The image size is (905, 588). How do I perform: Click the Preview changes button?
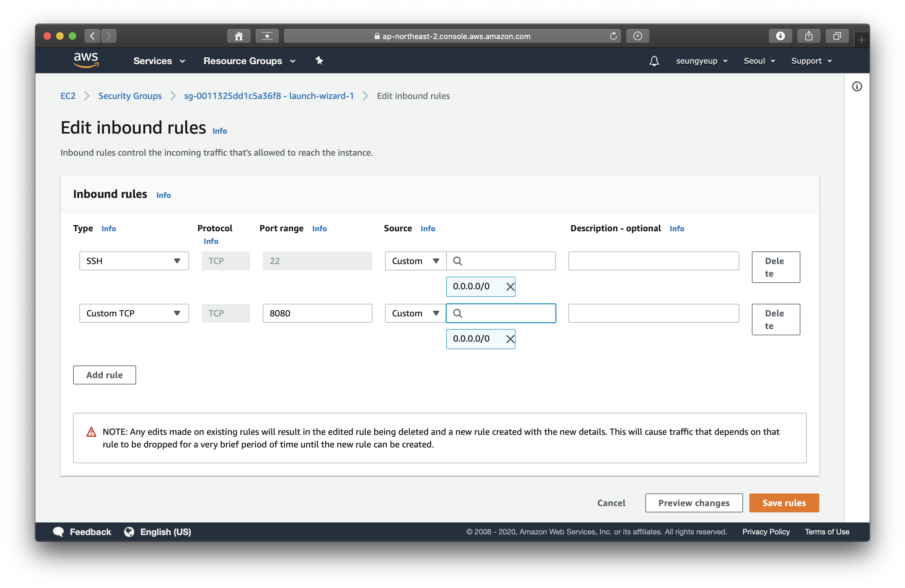(x=694, y=503)
